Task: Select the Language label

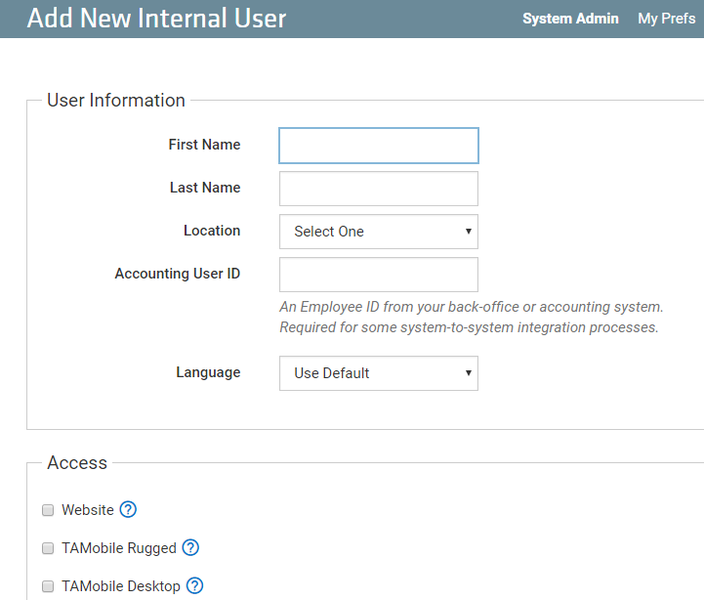Action: coord(208,372)
